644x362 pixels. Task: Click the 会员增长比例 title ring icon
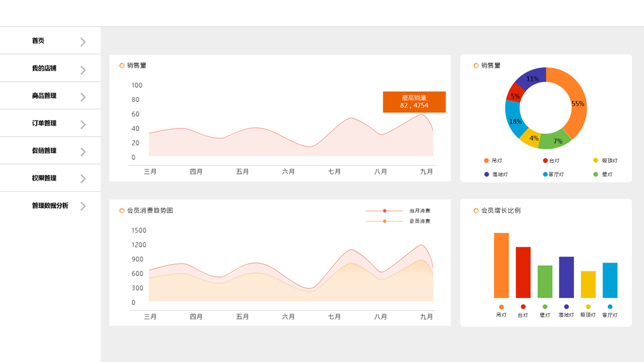(476, 211)
